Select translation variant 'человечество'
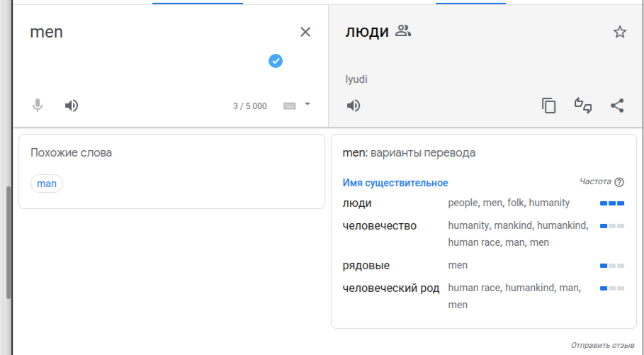 pyautogui.click(x=380, y=226)
